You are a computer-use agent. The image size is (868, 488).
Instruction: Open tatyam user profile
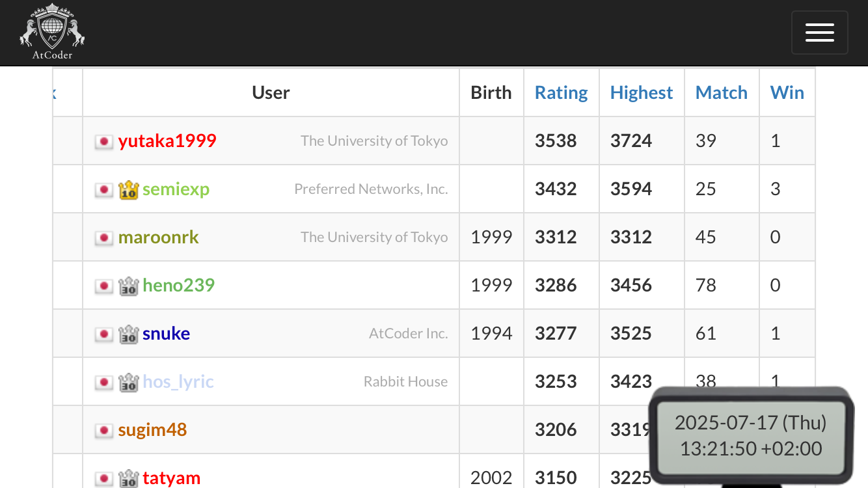click(171, 478)
